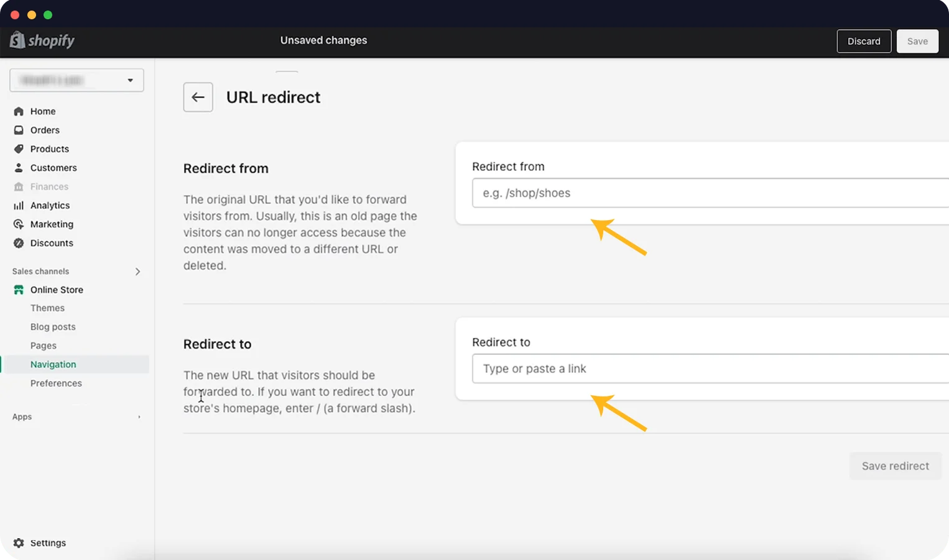Click the URL redirect page title

tap(273, 97)
